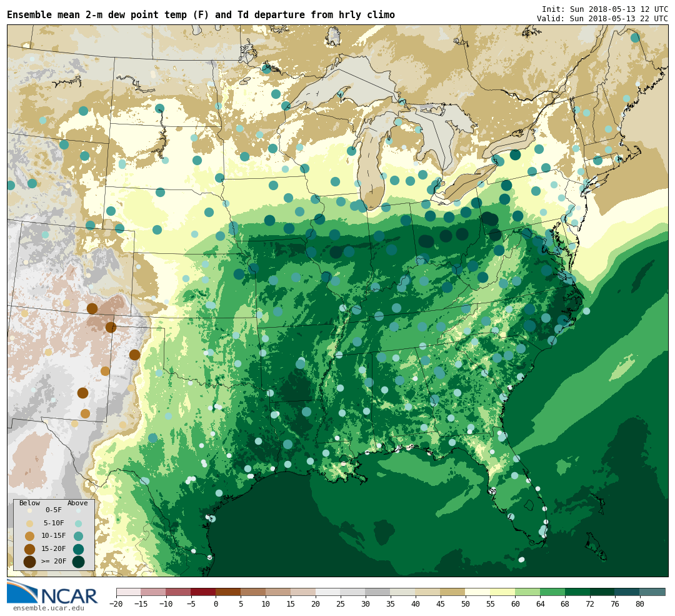Screen dimensions: 675x616
Task: Pick the -10 to -5 rose colorbar swatch
Action: [179, 592]
